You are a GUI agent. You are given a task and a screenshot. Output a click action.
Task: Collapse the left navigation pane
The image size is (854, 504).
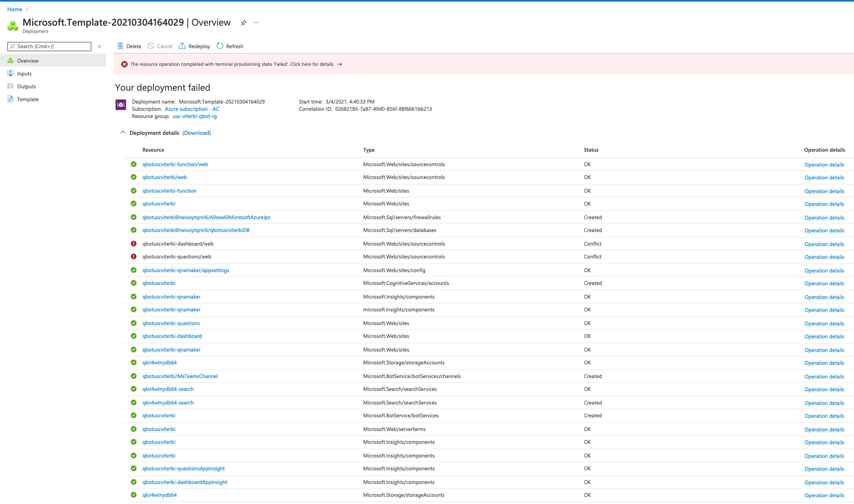(x=100, y=46)
